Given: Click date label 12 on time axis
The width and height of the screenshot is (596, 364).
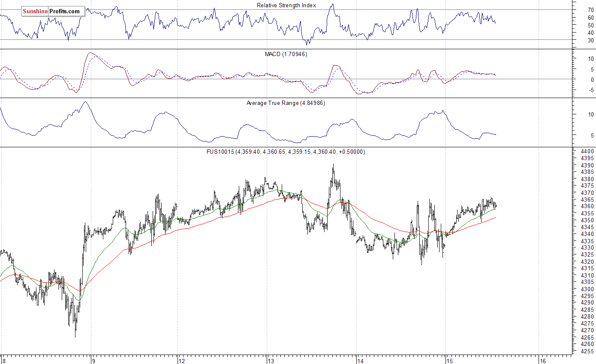Looking at the screenshot, I should pos(182,361).
